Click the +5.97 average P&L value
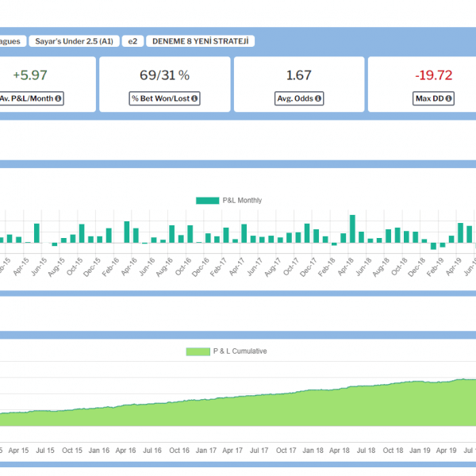The width and height of the screenshot is (476, 476). 30,76
